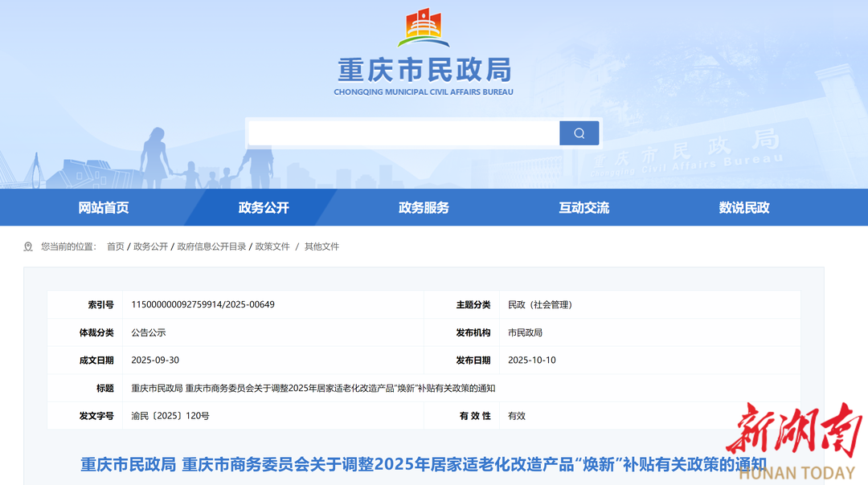The height and width of the screenshot is (485, 868).
Task: Focus the site search input box
Action: [403, 133]
